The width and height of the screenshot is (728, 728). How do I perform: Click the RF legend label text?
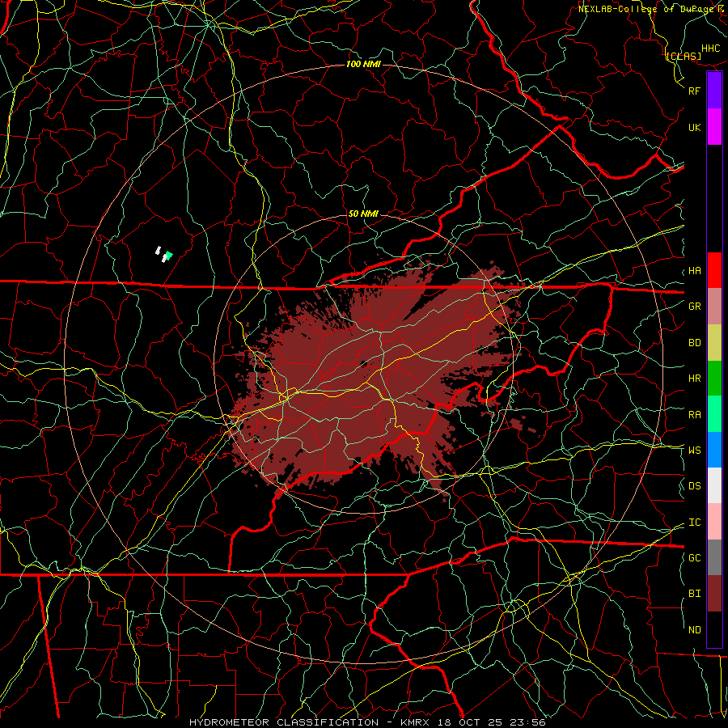point(695,91)
